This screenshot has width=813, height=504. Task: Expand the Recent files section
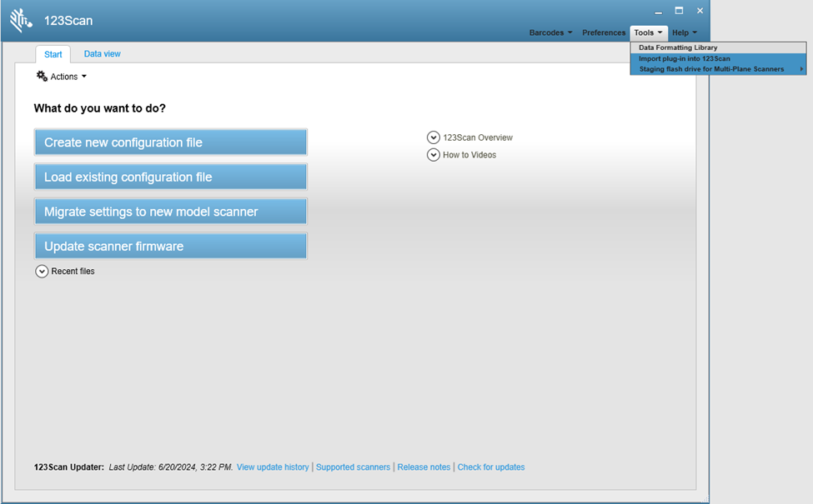point(42,271)
